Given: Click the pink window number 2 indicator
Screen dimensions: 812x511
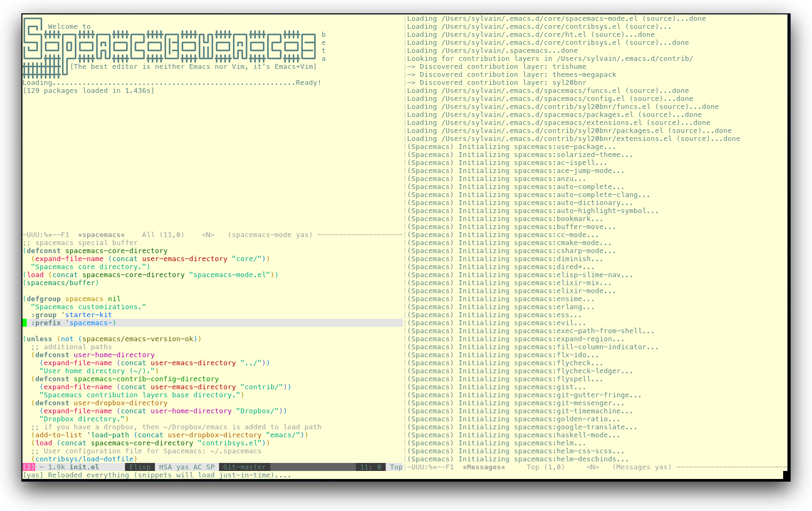Looking at the screenshot, I should click(28, 467).
